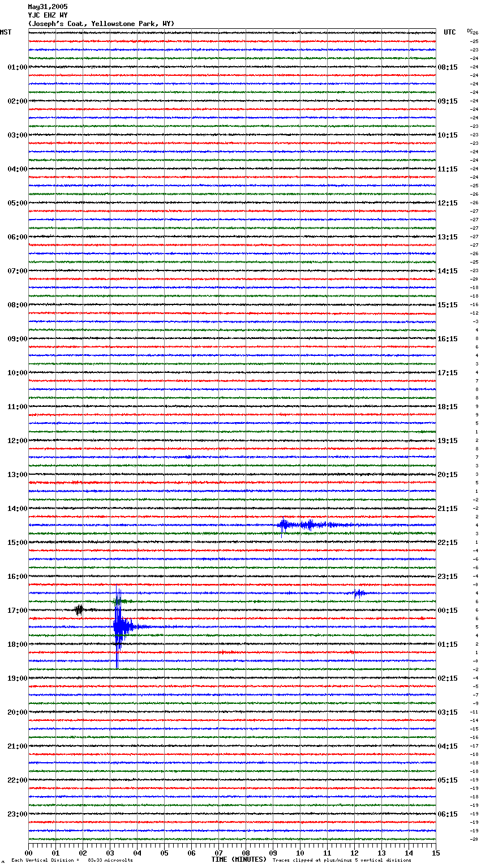Select the 17:00 MST time label

click(x=18, y=611)
